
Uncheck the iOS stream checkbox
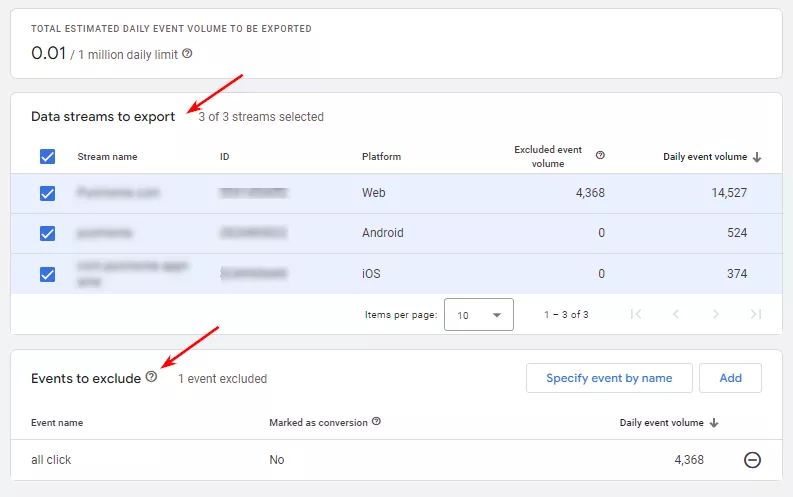(48, 275)
